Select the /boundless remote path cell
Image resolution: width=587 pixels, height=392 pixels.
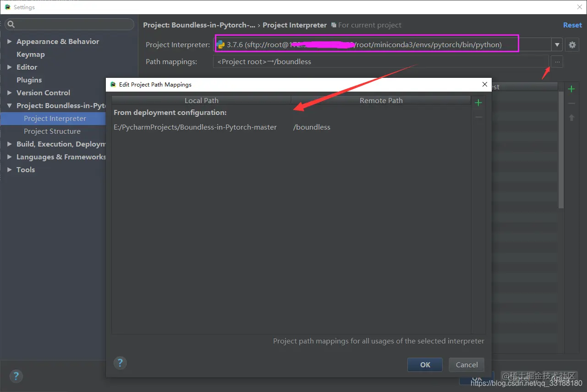point(312,127)
